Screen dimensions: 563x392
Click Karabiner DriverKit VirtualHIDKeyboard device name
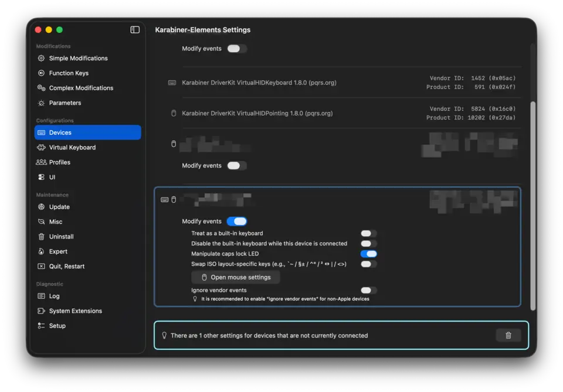[x=259, y=83]
